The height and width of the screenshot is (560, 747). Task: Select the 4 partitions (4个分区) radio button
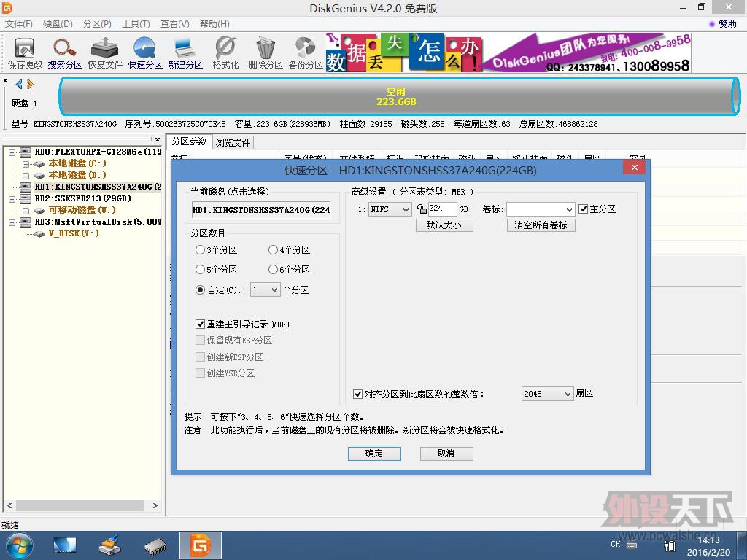273,250
